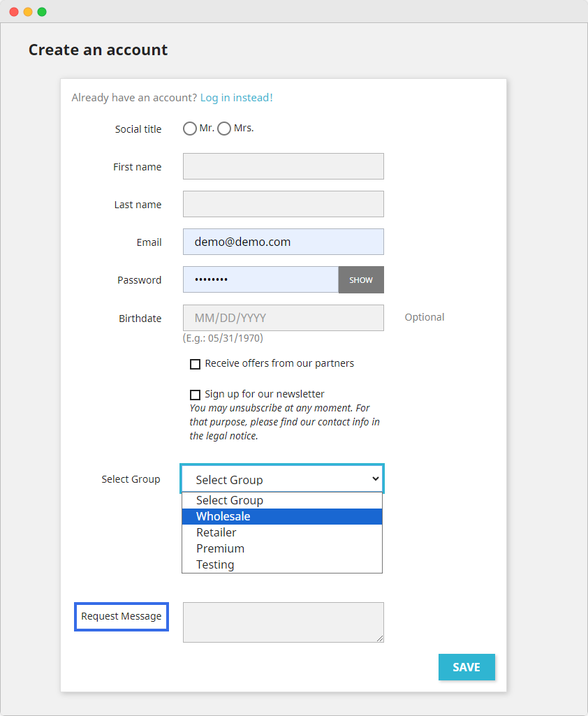Click the Birthdate MM/DD/YYYY field
The height and width of the screenshot is (716, 588).
(x=283, y=318)
